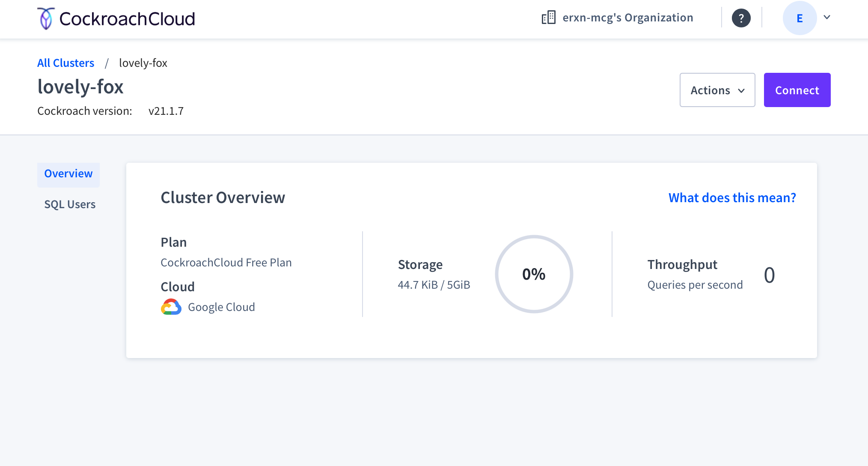The height and width of the screenshot is (466, 868).
Task: Select the Overview tab
Action: (68, 173)
